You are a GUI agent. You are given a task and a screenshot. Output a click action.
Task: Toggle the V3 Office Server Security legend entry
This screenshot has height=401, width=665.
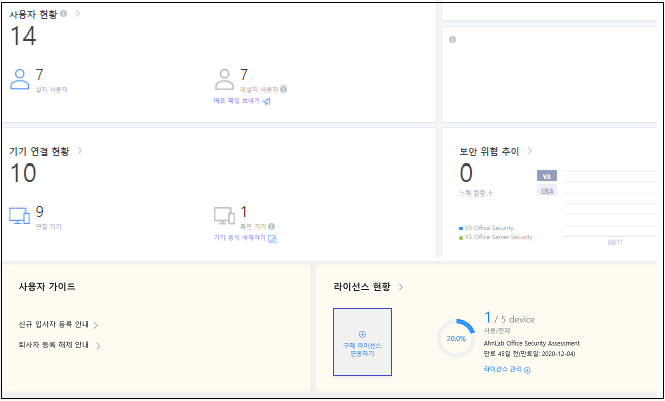496,237
